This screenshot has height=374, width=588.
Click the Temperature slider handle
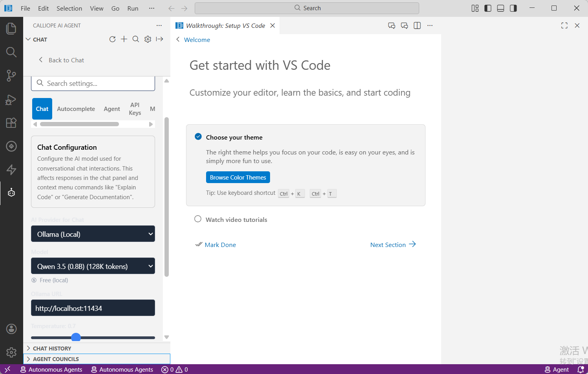(x=76, y=337)
